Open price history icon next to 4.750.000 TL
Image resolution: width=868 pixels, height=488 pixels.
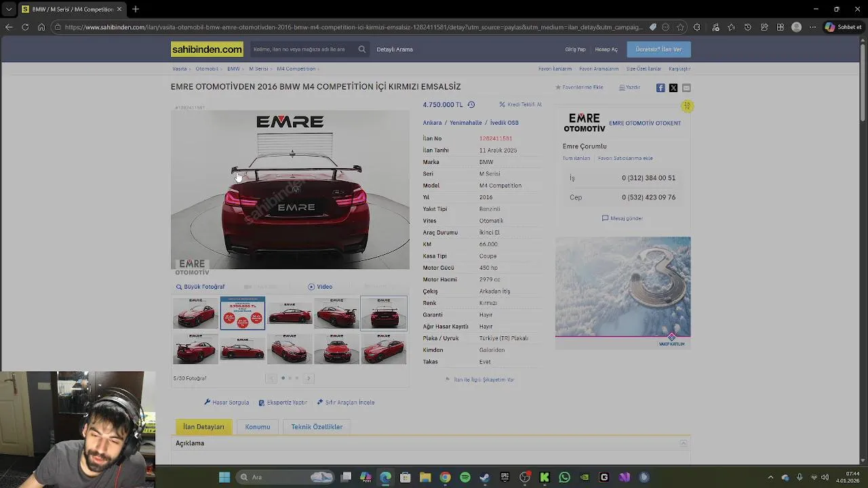[471, 105]
